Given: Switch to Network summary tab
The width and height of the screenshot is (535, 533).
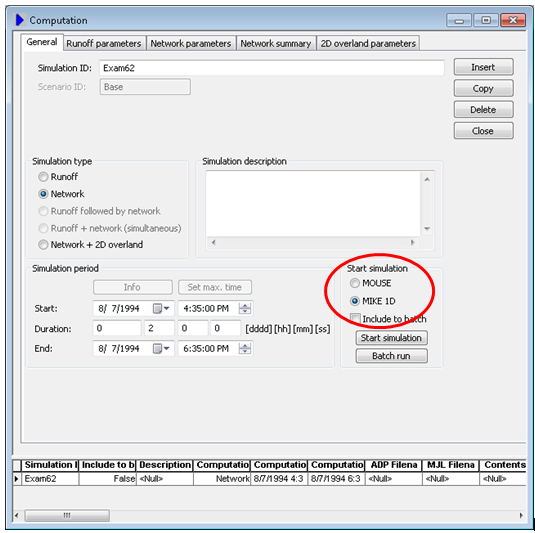Looking at the screenshot, I should 276,43.
